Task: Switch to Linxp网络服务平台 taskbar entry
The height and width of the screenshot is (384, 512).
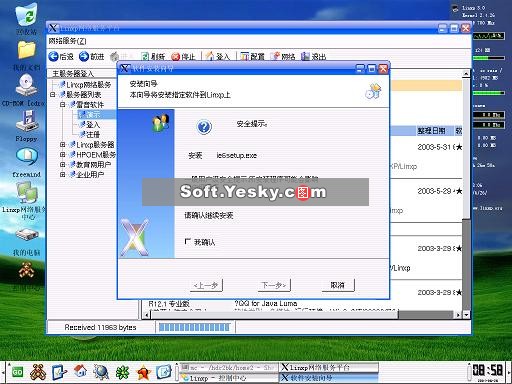Action: tap(329, 368)
